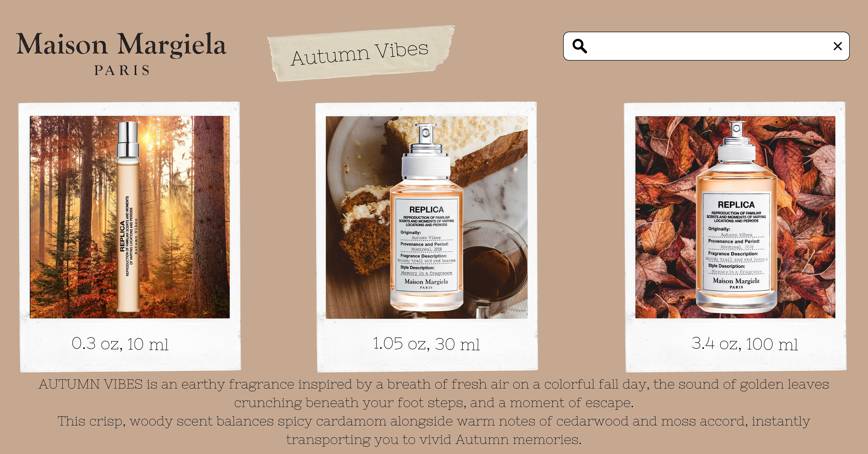Screen dimensions: 868x454
Task: Click inside the search input field
Action: pos(706,46)
